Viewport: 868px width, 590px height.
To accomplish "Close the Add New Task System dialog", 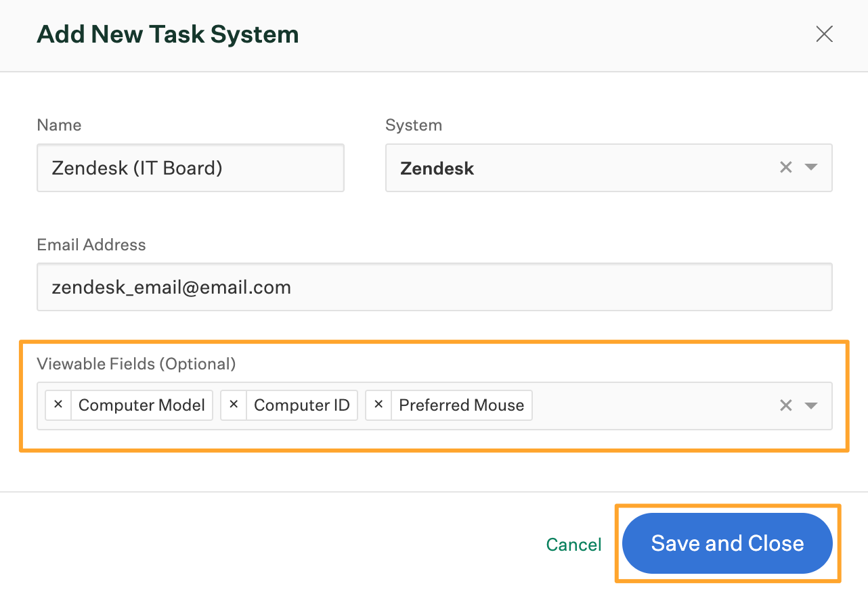I will pos(824,34).
